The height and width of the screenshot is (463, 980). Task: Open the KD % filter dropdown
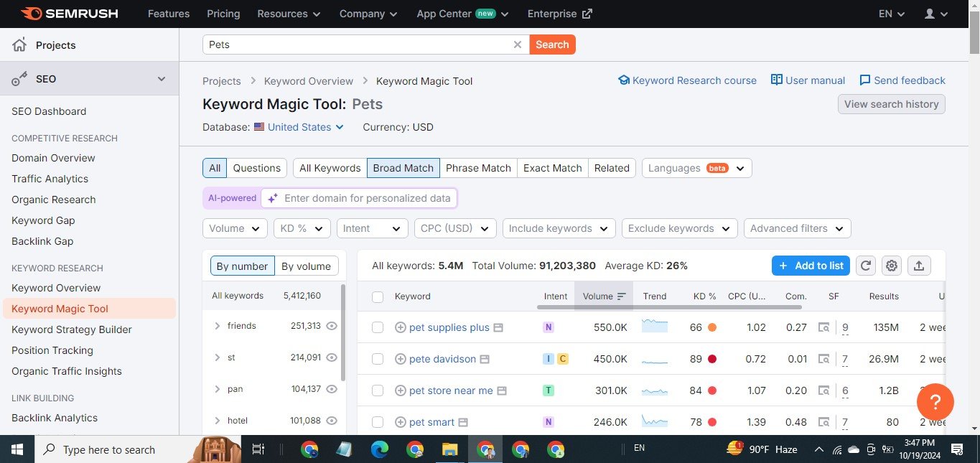click(302, 228)
